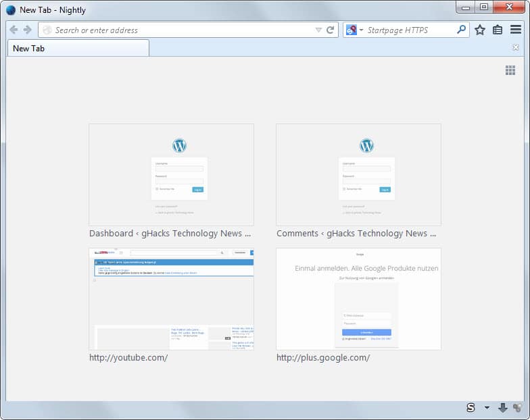Open the plus.google.com thumbnail tile
This screenshot has height=420, width=530.
pos(358,299)
